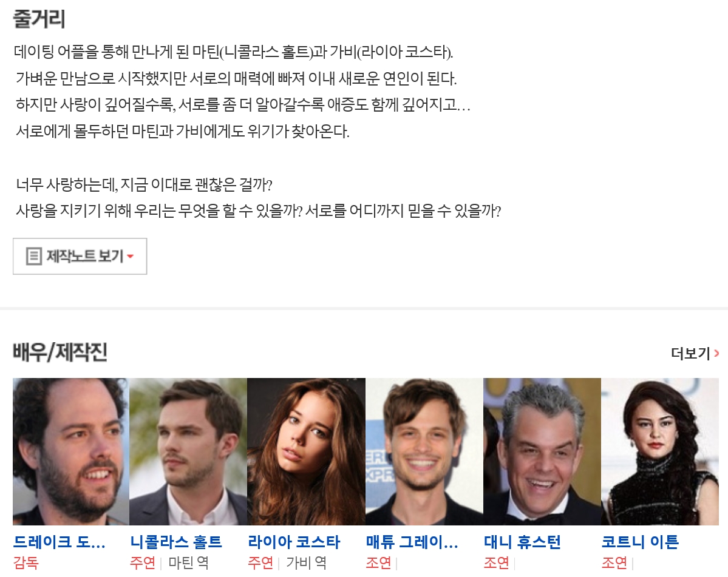Click the document icon in 제작노트 보기

[34, 256]
